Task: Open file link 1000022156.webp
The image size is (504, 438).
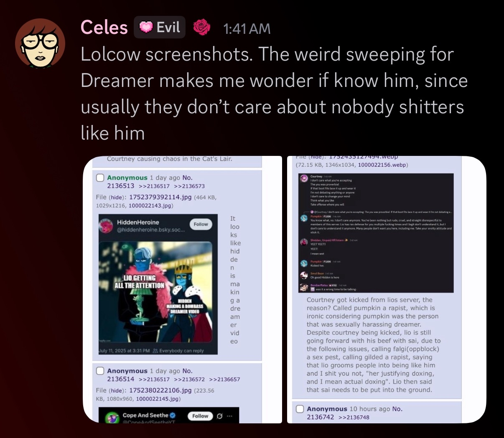Action: 381,165
